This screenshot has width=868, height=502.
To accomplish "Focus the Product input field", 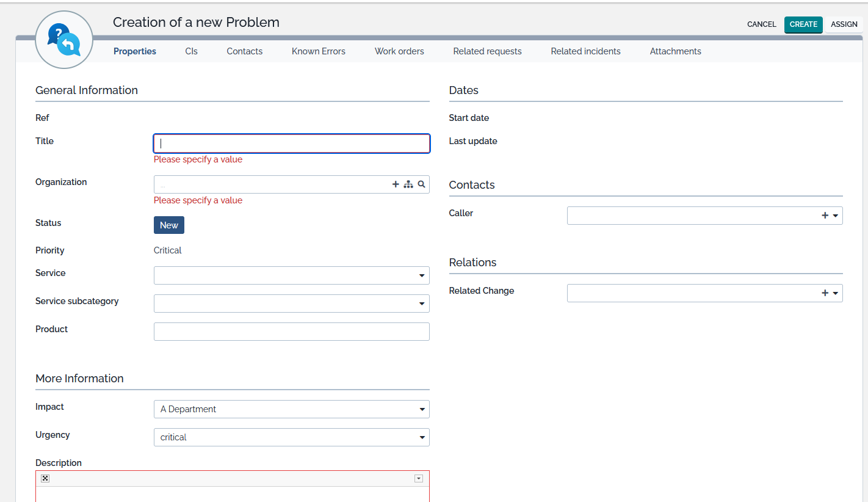I will click(x=292, y=332).
